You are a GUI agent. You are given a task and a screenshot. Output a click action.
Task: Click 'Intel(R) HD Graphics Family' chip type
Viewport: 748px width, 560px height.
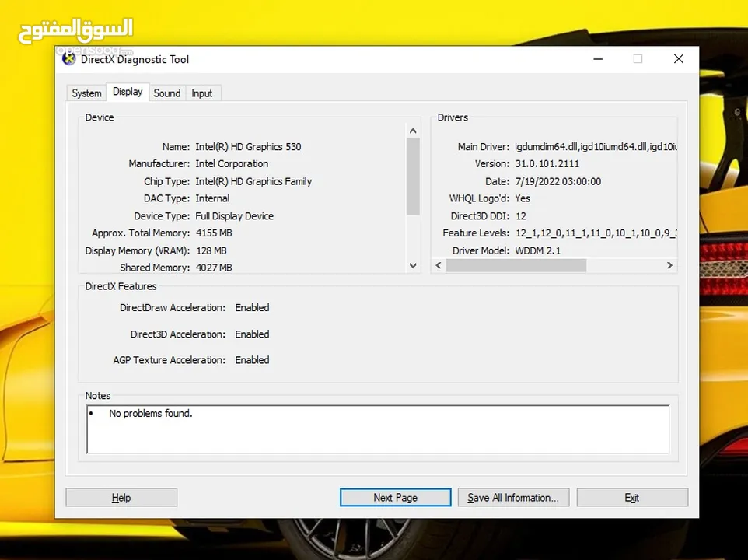point(253,181)
